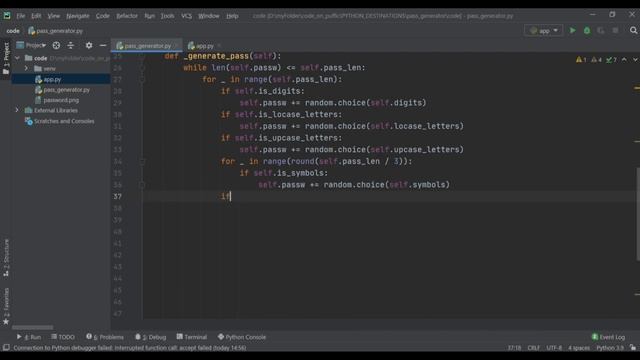Viewport: 640px width, 360px height.
Task: Click the cursor position 37:15 status
Action: point(514,348)
